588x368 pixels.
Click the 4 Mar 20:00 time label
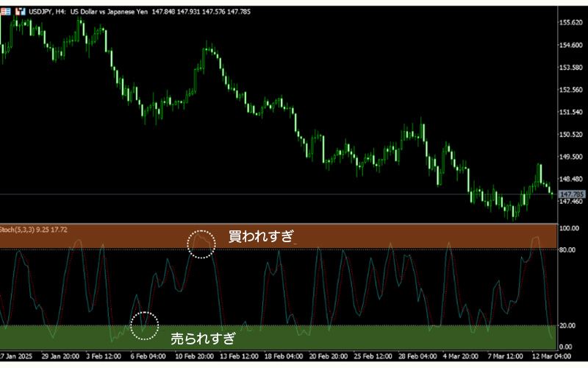(461, 355)
